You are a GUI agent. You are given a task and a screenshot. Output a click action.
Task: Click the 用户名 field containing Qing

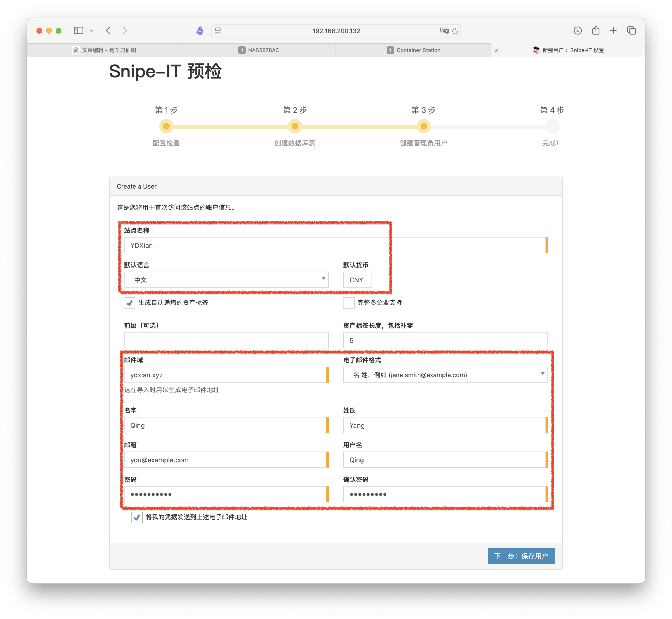pos(445,459)
